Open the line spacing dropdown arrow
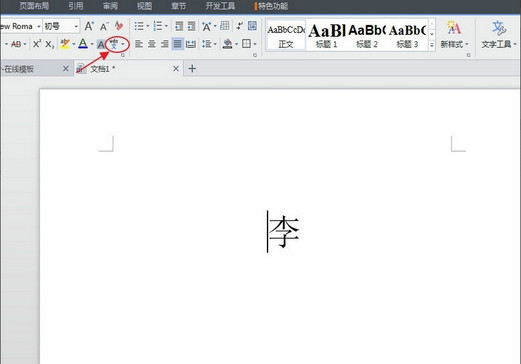This screenshot has height=364, width=521. pyautogui.click(x=215, y=44)
